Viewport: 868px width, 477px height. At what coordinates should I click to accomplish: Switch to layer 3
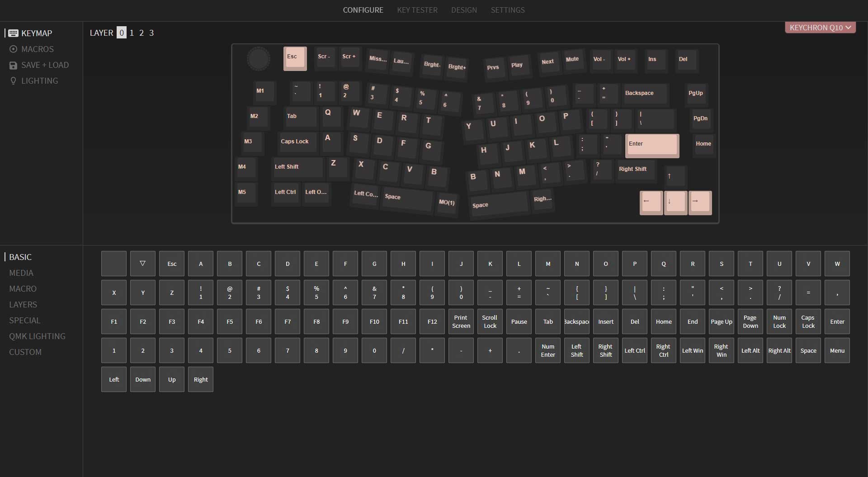coord(151,33)
